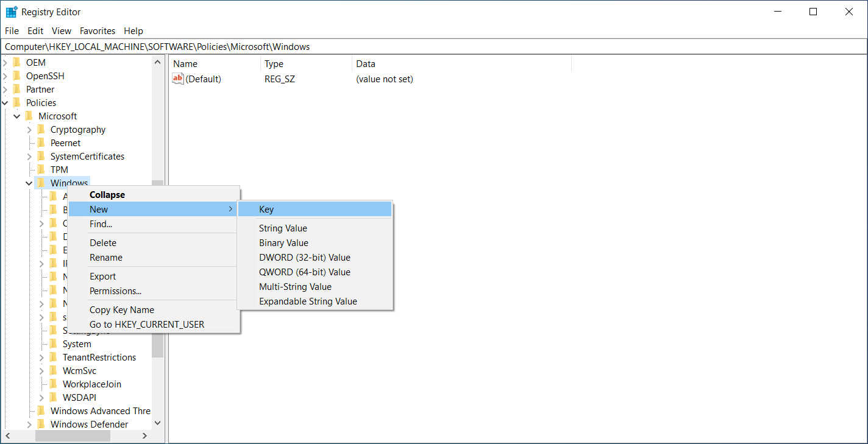The height and width of the screenshot is (444, 868).
Task: Create a new String Value
Action: 315,228
